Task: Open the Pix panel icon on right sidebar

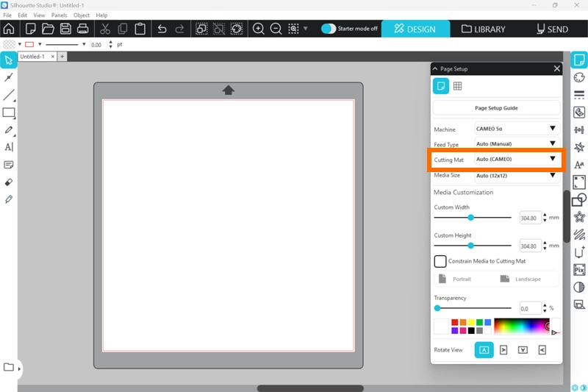Action: pyautogui.click(x=579, y=270)
